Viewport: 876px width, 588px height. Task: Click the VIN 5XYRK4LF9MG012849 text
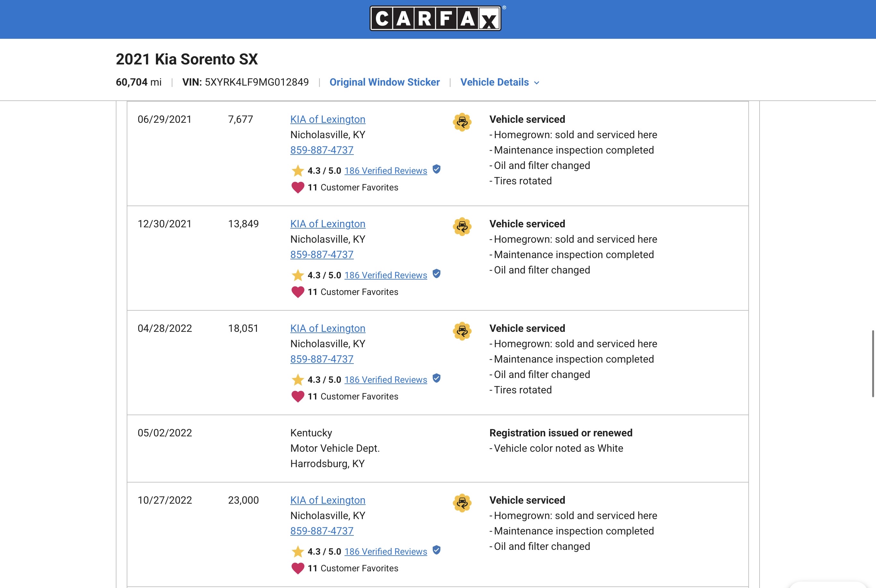pos(245,82)
